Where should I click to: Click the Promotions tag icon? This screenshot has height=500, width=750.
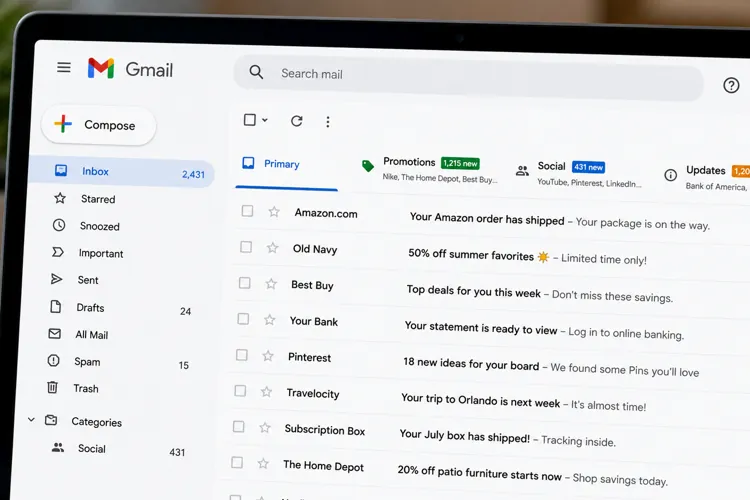pyautogui.click(x=367, y=166)
